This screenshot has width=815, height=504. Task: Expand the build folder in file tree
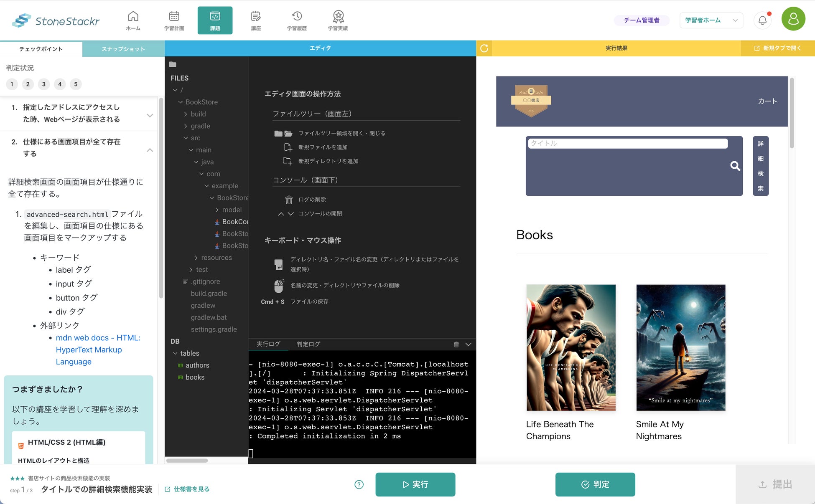[x=198, y=114]
